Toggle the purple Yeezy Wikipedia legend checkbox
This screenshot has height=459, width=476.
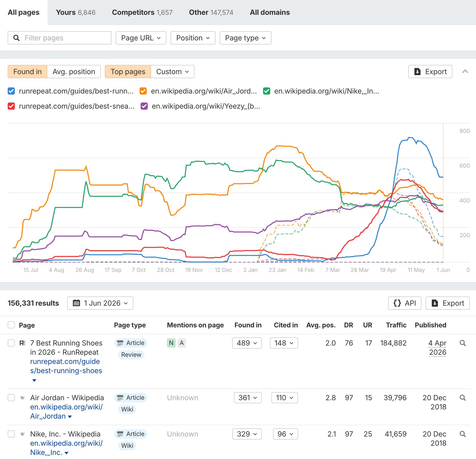(144, 106)
